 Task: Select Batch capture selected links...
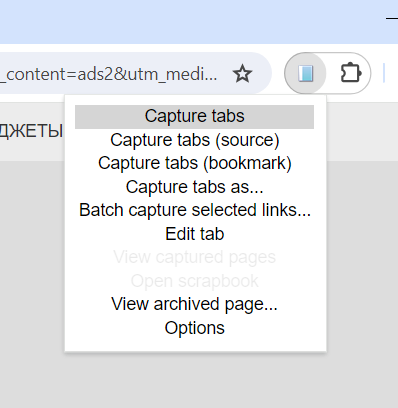(194, 210)
